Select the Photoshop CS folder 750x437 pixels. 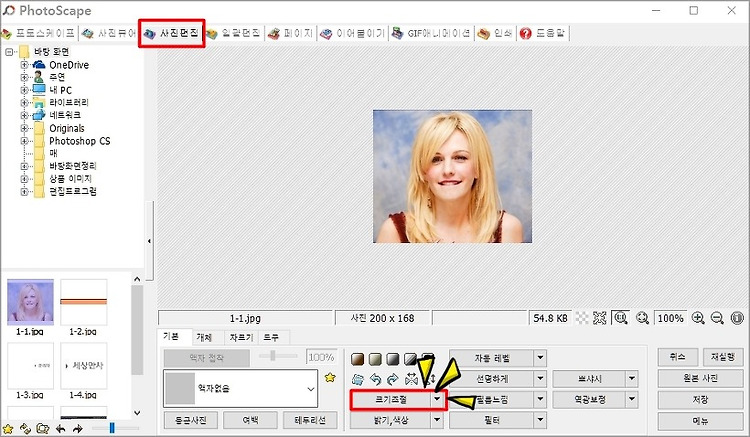(x=79, y=141)
